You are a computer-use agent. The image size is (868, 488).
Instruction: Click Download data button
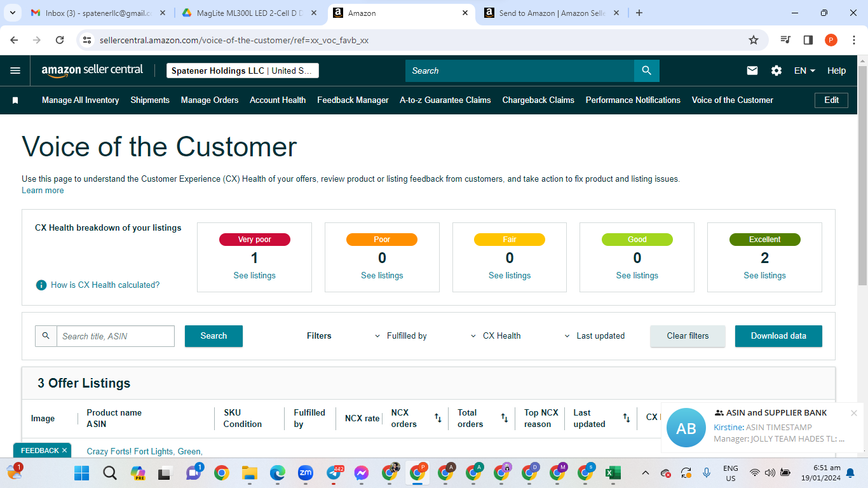778,336
